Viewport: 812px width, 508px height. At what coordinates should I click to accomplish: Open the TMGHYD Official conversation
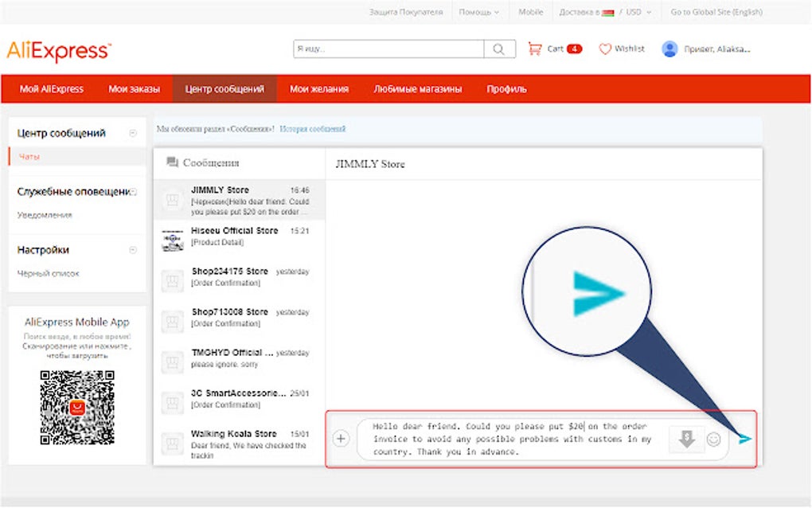click(x=240, y=362)
